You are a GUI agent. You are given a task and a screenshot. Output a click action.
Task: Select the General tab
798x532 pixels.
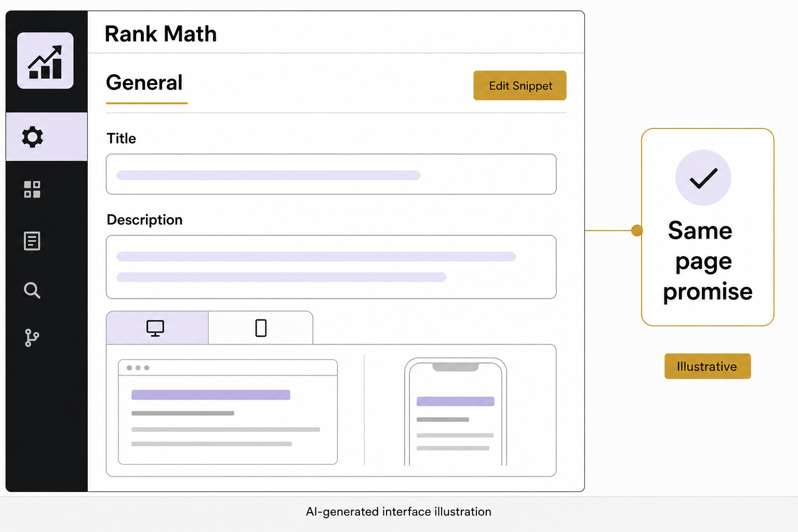(145, 83)
